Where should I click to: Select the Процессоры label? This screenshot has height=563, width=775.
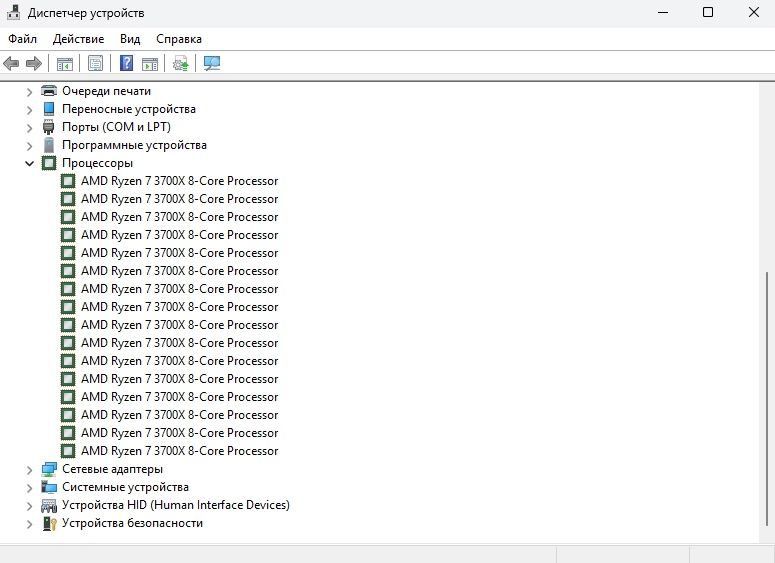click(x=97, y=163)
